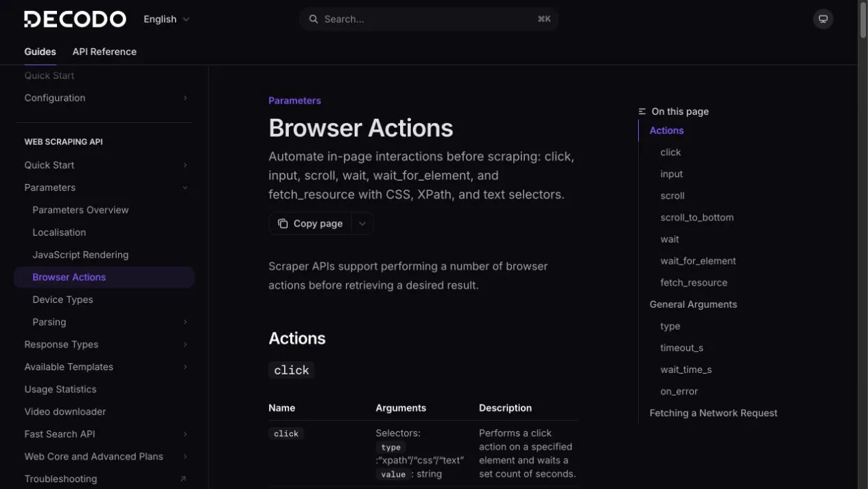Jump to the wait section link
868x489 pixels.
pyautogui.click(x=670, y=240)
